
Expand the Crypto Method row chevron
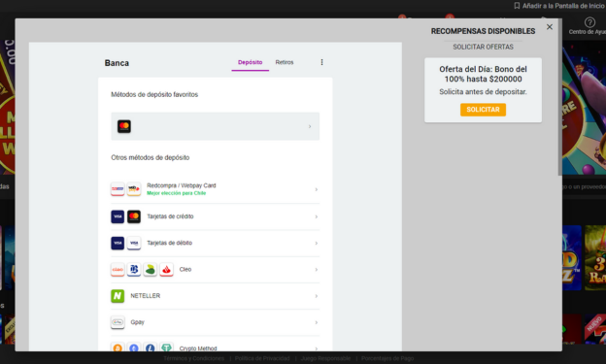click(317, 348)
